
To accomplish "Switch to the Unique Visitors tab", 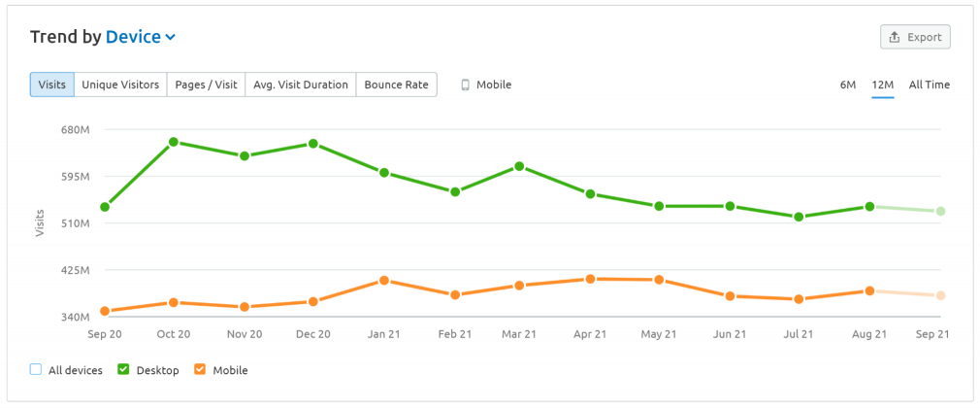I will pyautogui.click(x=120, y=85).
